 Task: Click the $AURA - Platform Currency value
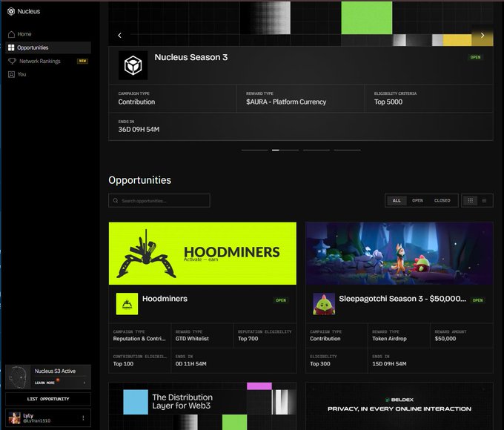(x=286, y=102)
